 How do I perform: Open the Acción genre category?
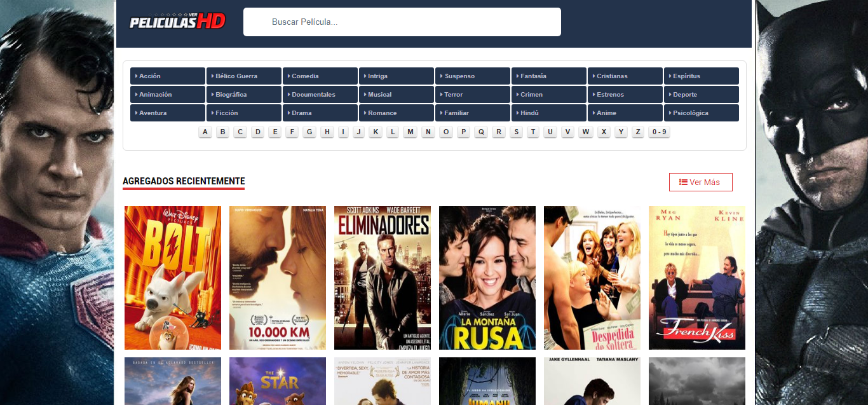[x=168, y=76]
